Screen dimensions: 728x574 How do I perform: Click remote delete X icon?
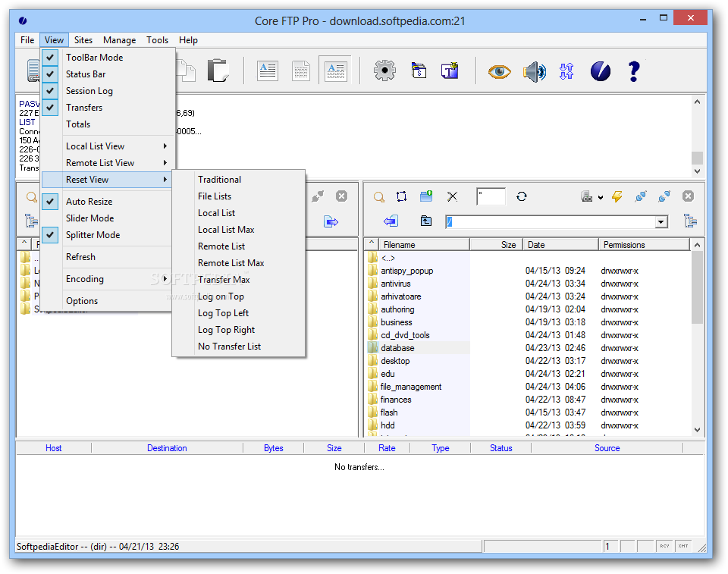[x=452, y=197]
